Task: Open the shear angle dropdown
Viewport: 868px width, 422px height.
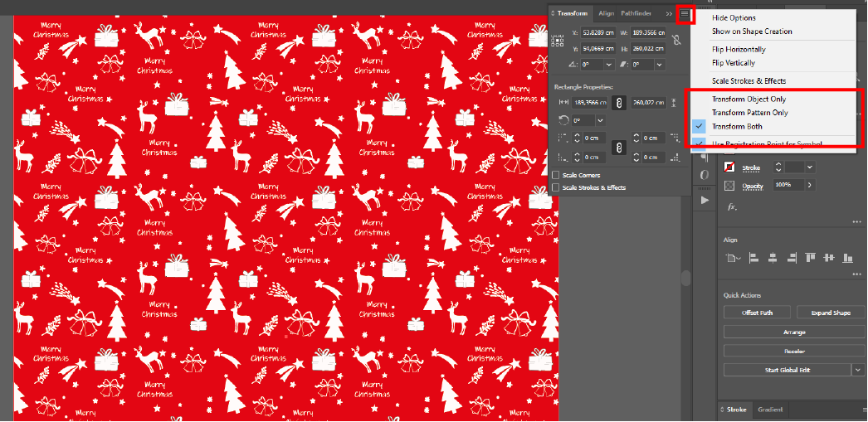Action: coord(658,65)
